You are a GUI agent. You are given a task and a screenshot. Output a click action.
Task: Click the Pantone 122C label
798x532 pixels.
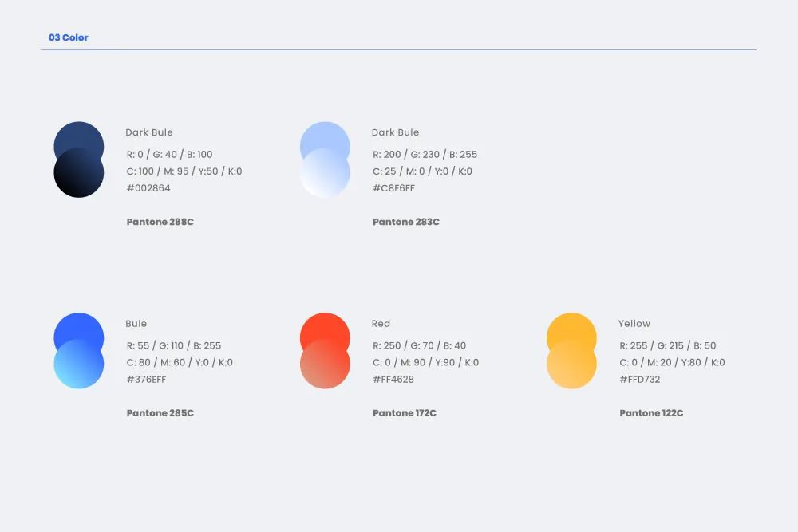[651, 413]
